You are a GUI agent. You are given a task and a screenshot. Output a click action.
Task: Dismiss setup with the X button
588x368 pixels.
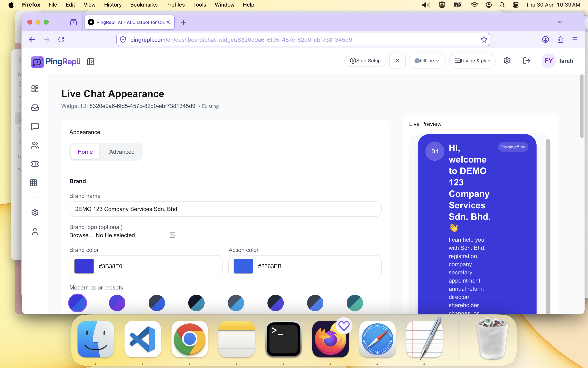(x=398, y=61)
